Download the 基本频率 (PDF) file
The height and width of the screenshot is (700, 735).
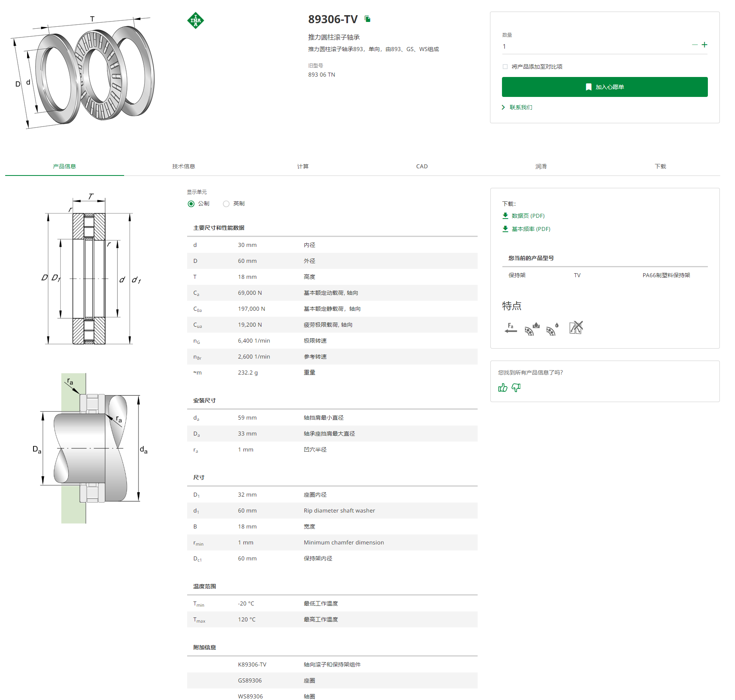pyautogui.click(x=526, y=229)
